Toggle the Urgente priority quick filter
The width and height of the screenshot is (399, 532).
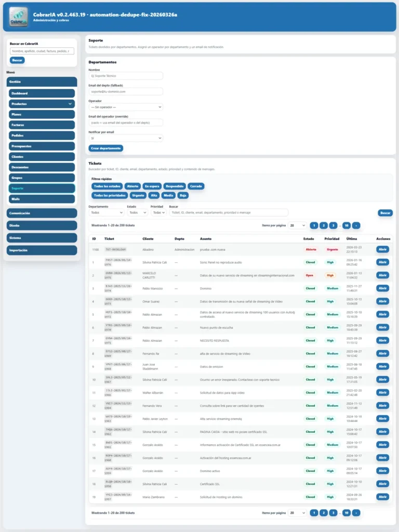click(138, 196)
